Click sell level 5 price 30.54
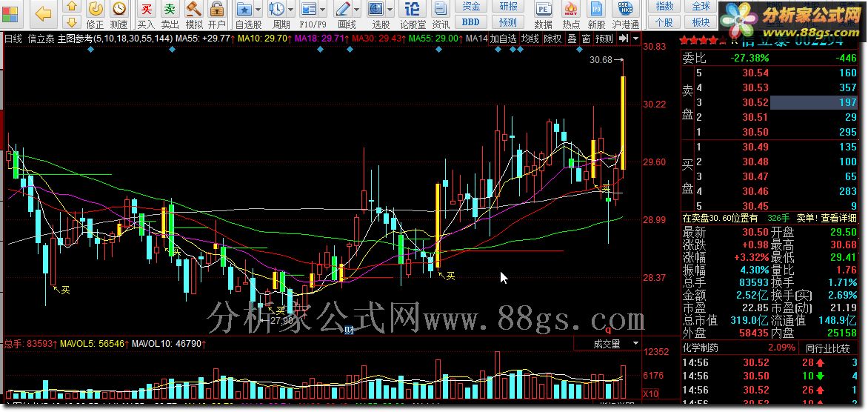This screenshot has height=412, width=868. [755, 73]
